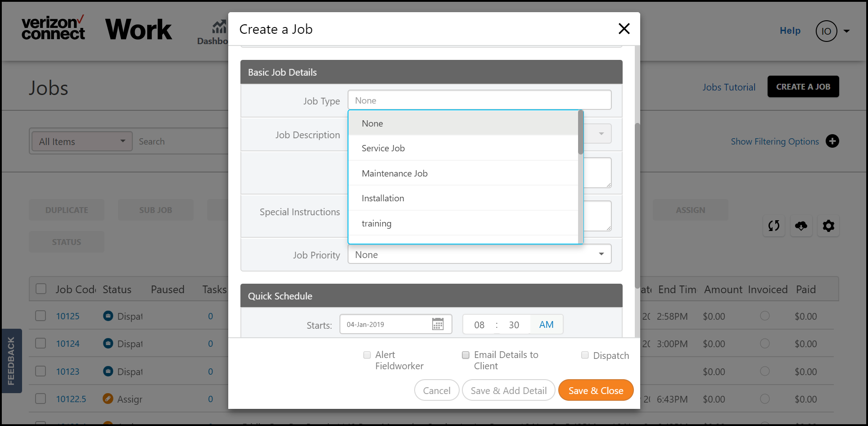Choose Maintenance Job option
Viewport: 868px width, 426px height.
point(463,173)
